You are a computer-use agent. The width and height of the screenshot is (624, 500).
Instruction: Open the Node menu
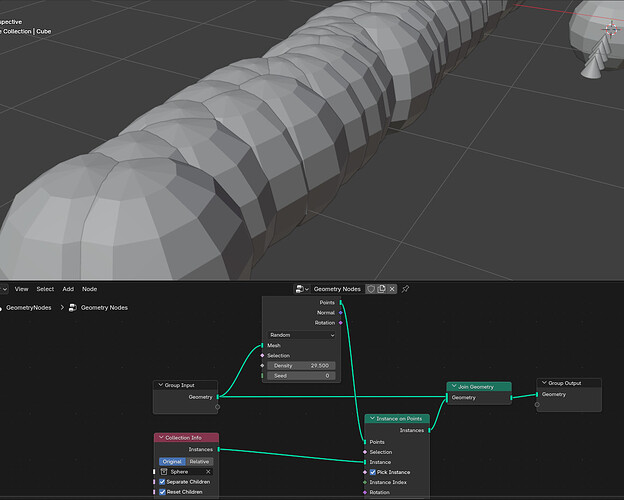tap(90, 289)
